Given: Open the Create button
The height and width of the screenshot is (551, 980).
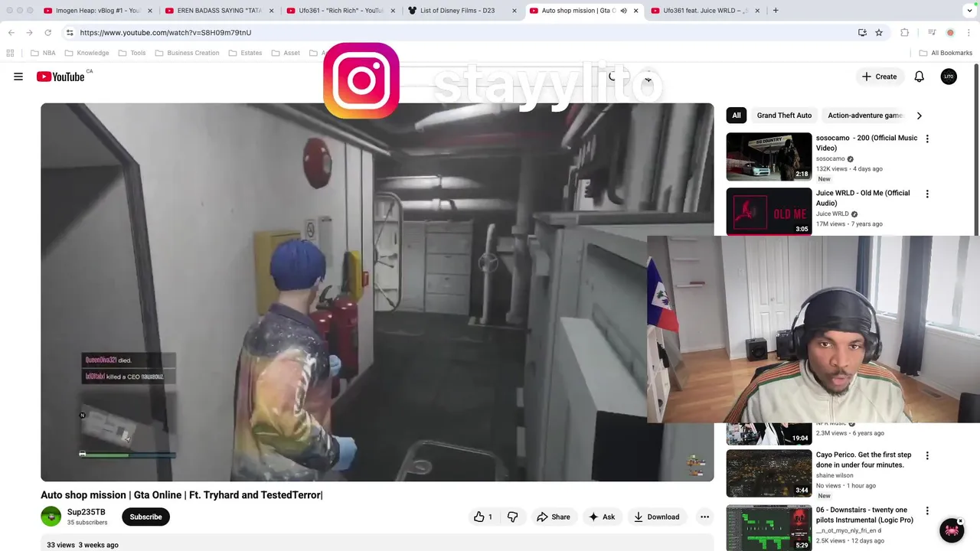Looking at the screenshot, I should pos(879,77).
